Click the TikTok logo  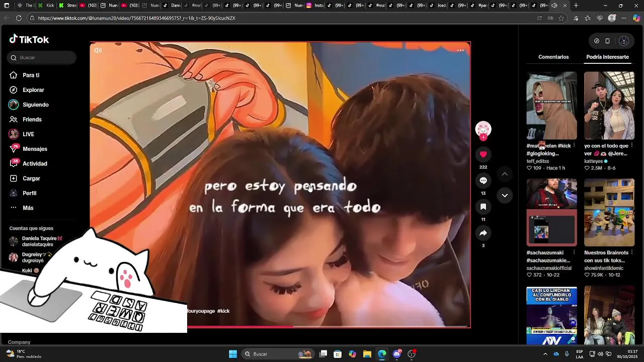(x=29, y=39)
